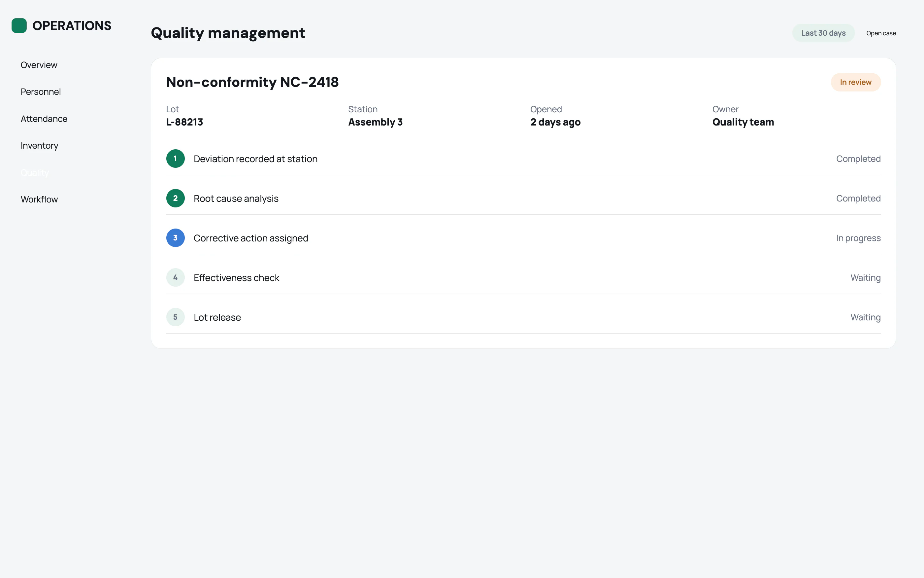Click the Root cause analysis step
The image size is (924, 578).
[523, 199]
